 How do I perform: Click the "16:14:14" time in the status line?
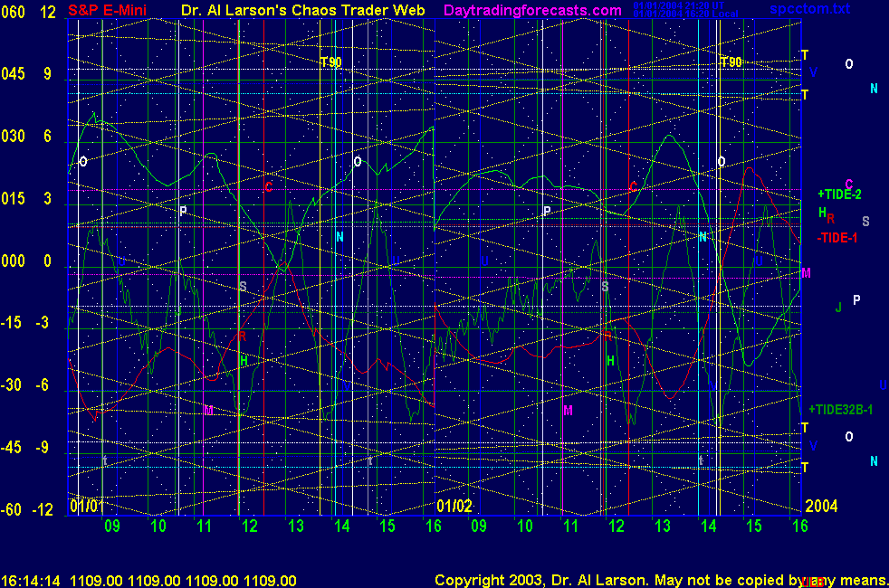click(31, 581)
